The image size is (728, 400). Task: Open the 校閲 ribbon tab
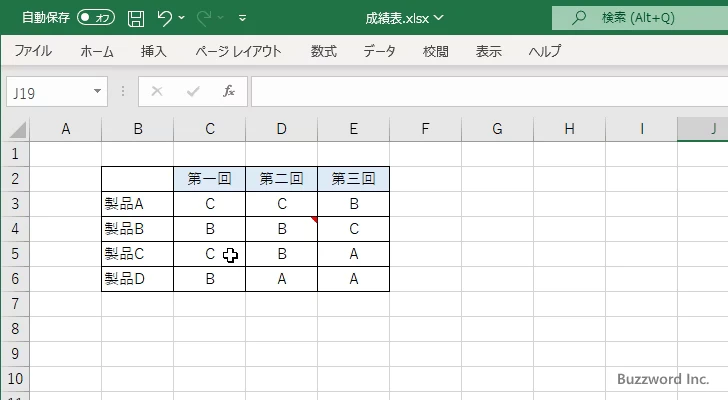(436, 51)
